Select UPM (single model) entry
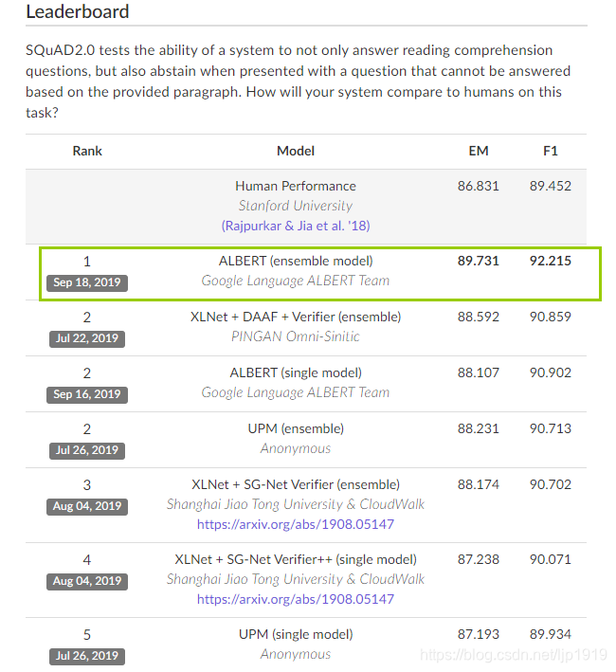This screenshot has width=616, height=672. pyautogui.click(x=296, y=635)
